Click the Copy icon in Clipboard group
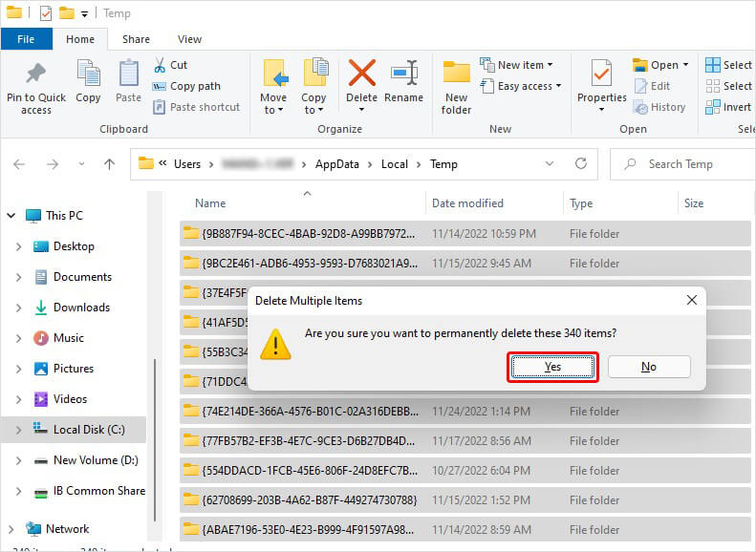Image resolution: width=756 pixels, height=552 pixels. tap(88, 74)
